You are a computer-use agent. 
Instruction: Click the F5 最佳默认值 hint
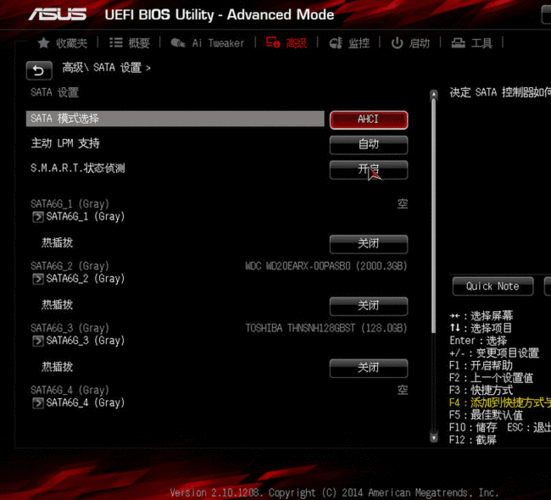(486, 415)
